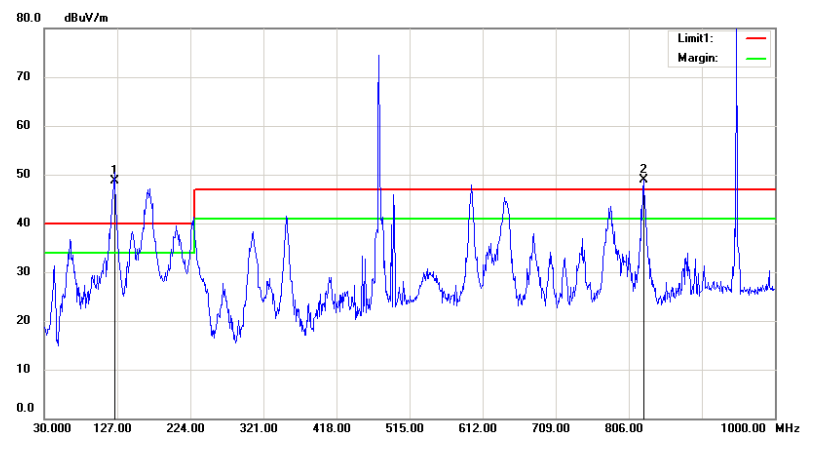This screenshot has height=459, width=813.
Task: Click the number 2 label above second marker
Action: (x=643, y=168)
